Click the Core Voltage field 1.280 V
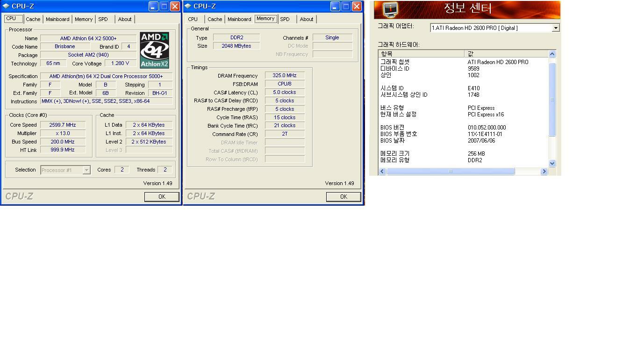The height and width of the screenshot is (337, 644). tap(120, 64)
